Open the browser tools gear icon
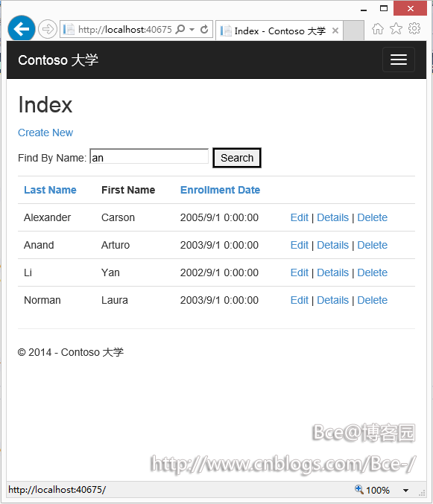Viewport: 433px width, 504px height. (x=414, y=28)
